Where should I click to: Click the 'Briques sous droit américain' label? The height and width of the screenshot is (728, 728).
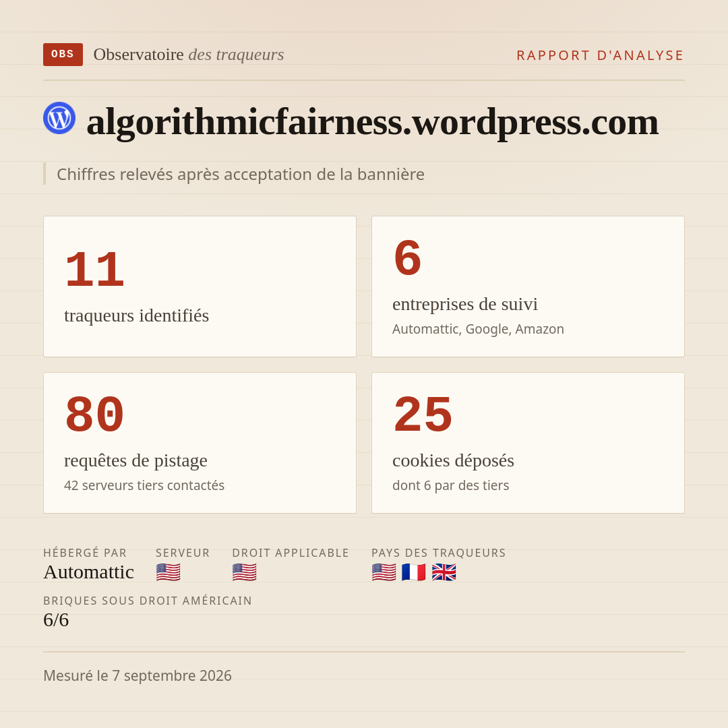148,601
